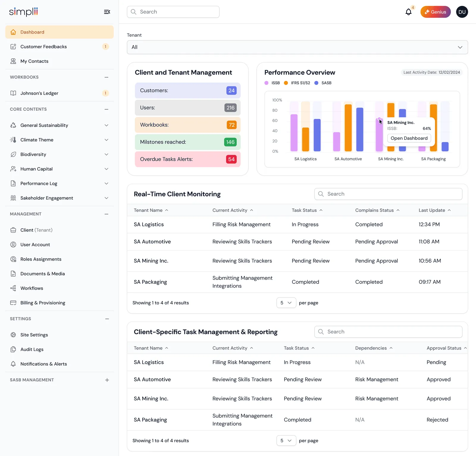
Task: Expand the Biodiversity chevron
Action: pos(107,154)
